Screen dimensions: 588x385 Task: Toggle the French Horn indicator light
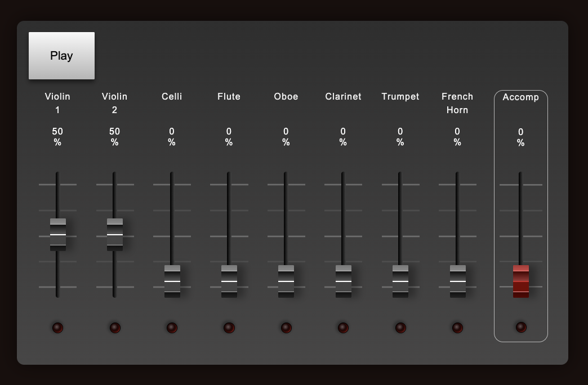(458, 328)
